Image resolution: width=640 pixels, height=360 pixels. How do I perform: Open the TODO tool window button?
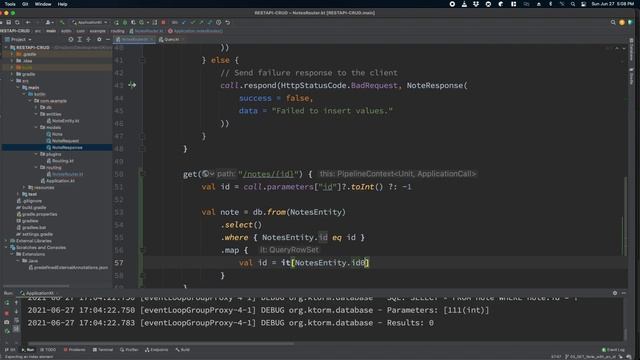pos(48,350)
